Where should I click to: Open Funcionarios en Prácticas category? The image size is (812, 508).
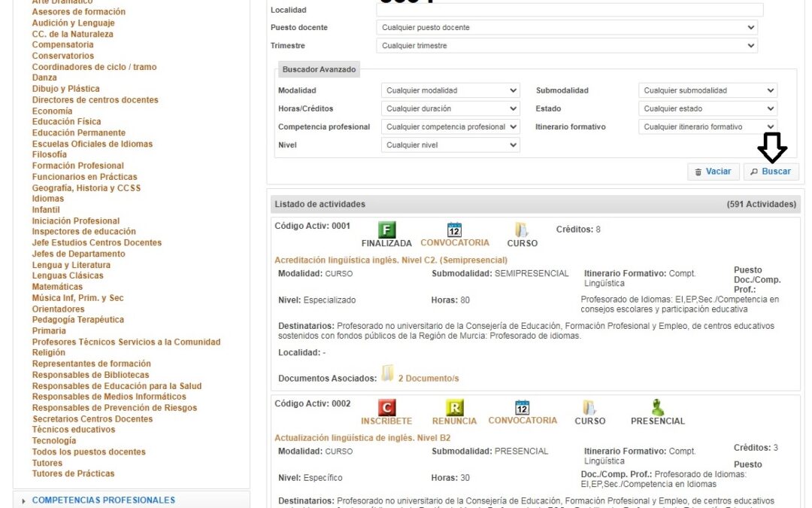pos(84,177)
